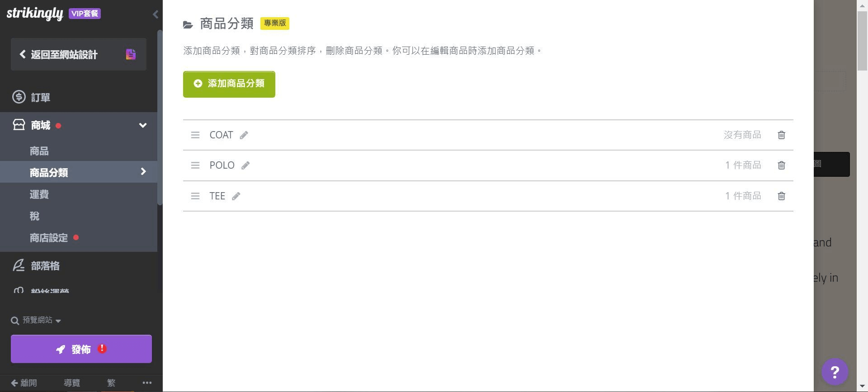Viewport: 868px width, 392px height.
Task: Open 部落格 via its blog icon
Action: point(19,265)
